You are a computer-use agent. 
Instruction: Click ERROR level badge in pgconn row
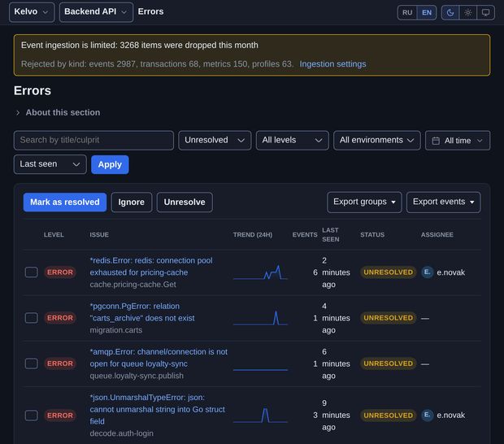pyautogui.click(x=60, y=318)
